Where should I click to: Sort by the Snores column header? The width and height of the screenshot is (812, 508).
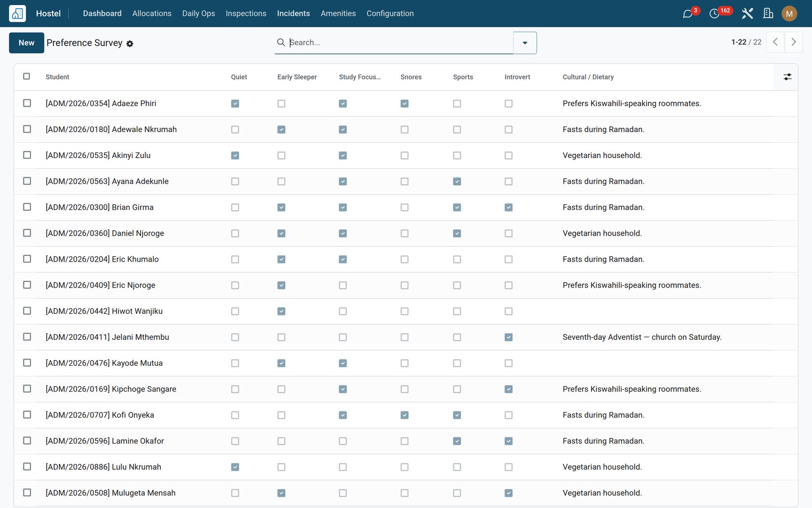click(411, 77)
